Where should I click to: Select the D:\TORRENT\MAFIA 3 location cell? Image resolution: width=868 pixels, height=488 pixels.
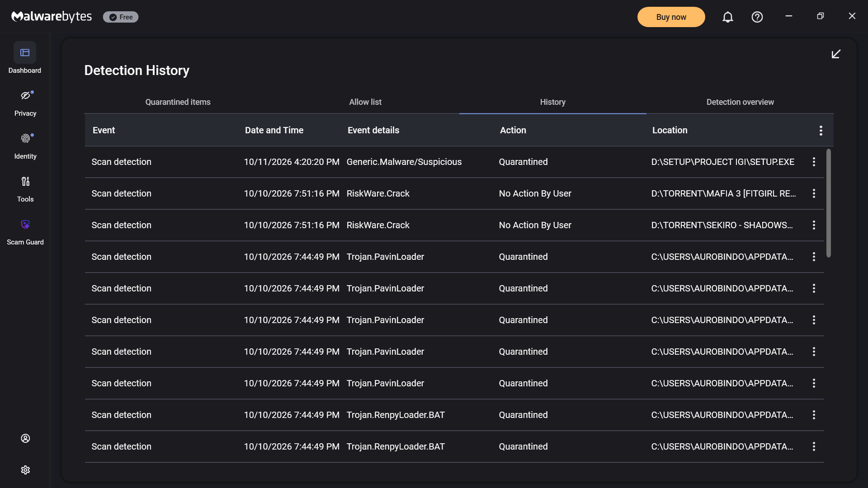(724, 193)
